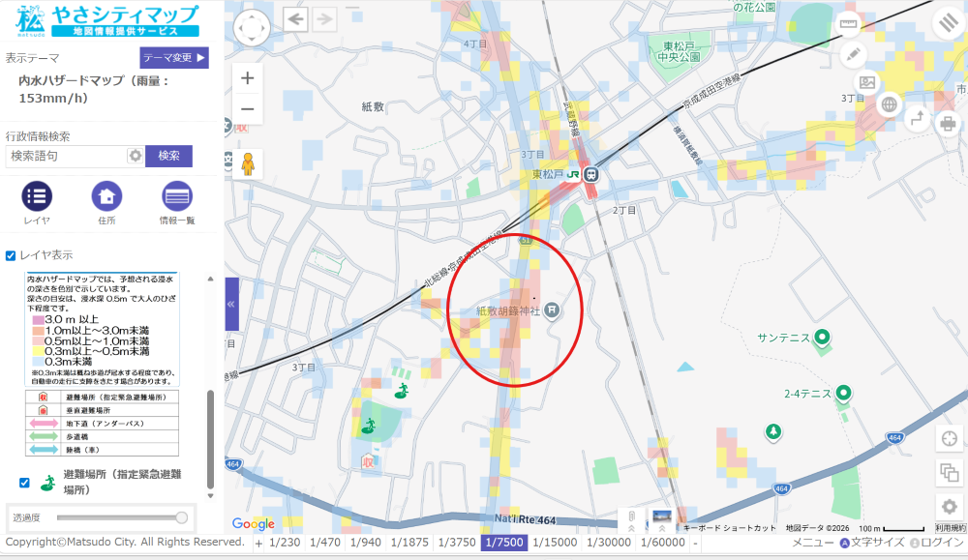Collapse the side panel with « handle

click(x=231, y=304)
